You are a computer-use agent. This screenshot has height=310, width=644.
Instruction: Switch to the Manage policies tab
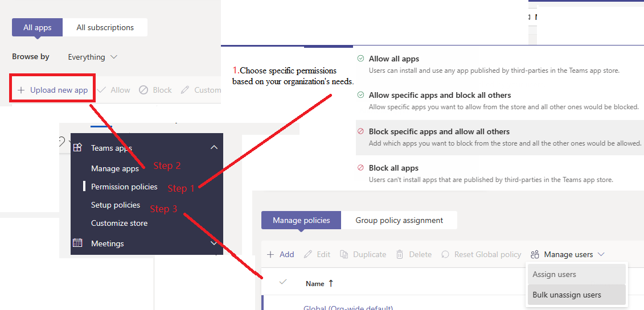point(301,220)
